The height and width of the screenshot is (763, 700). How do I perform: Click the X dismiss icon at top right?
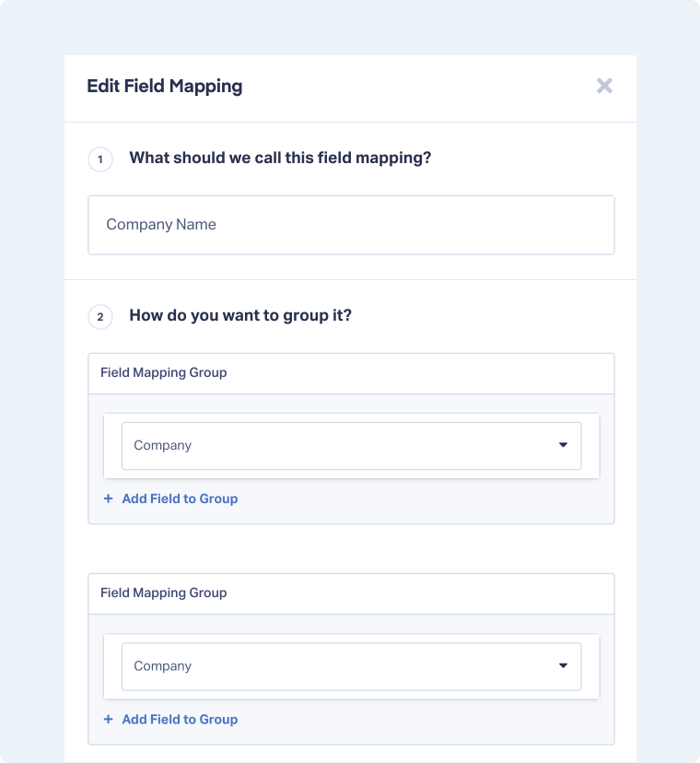click(604, 86)
